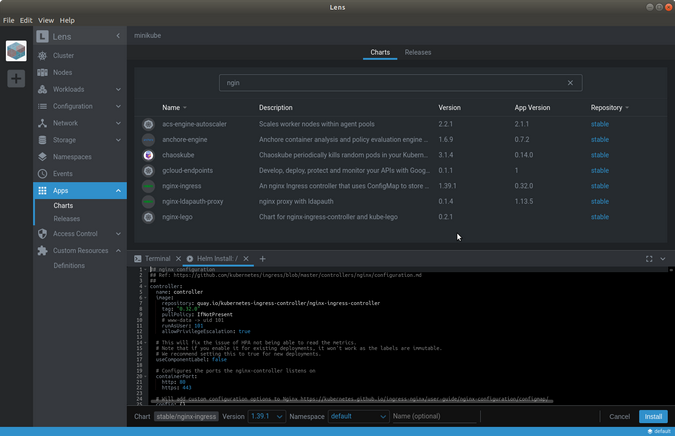
Task: Close the Helm Install tab
Action: click(248, 259)
